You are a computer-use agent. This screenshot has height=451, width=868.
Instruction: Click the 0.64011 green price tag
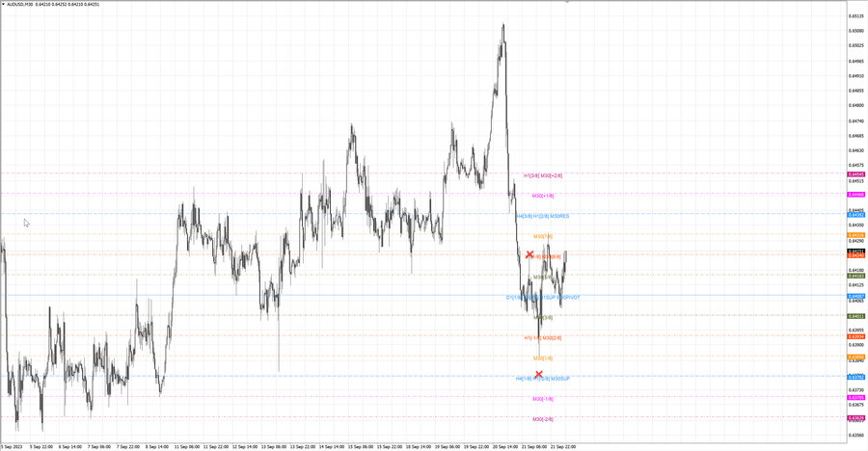[x=856, y=316]
